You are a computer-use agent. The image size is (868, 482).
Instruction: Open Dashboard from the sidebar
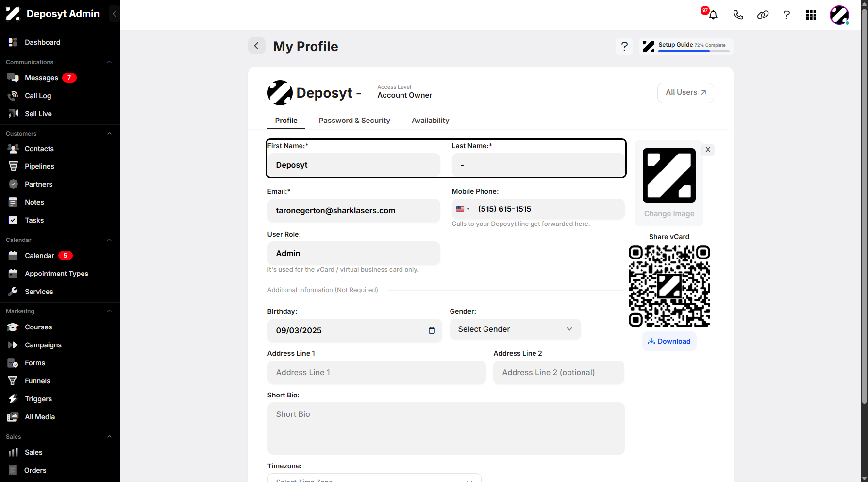point(42,42)
